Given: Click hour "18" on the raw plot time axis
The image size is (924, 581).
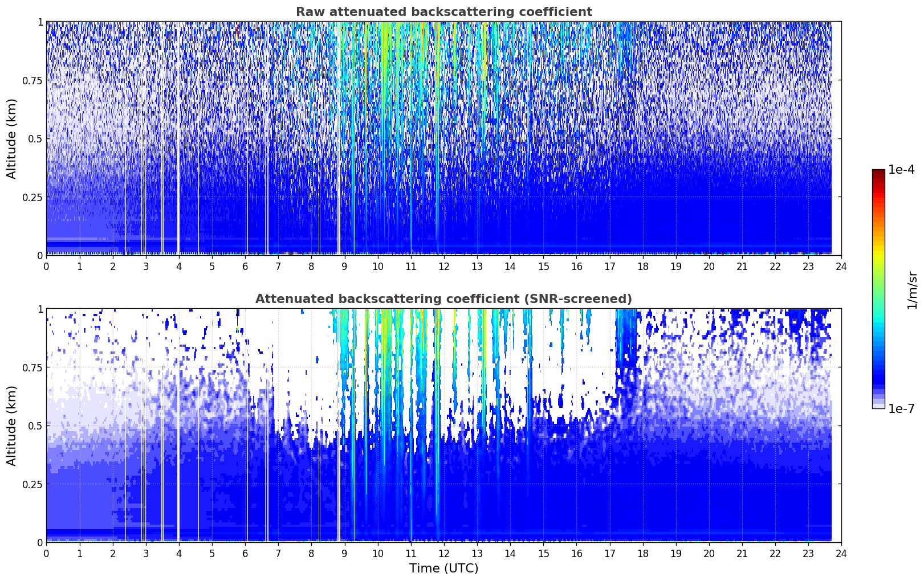Looking at the screenshot, I should pos(642,266).
